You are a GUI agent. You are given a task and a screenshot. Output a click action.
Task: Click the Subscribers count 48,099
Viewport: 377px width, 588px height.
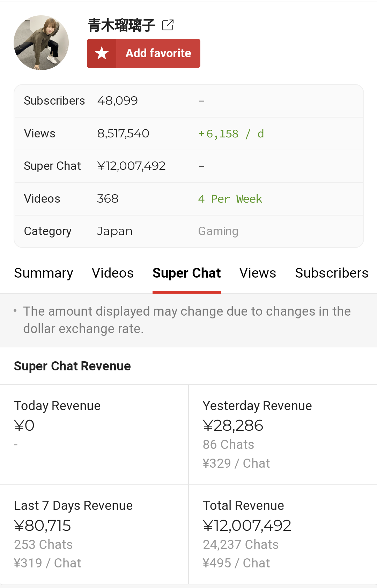(x=117, y=101)
